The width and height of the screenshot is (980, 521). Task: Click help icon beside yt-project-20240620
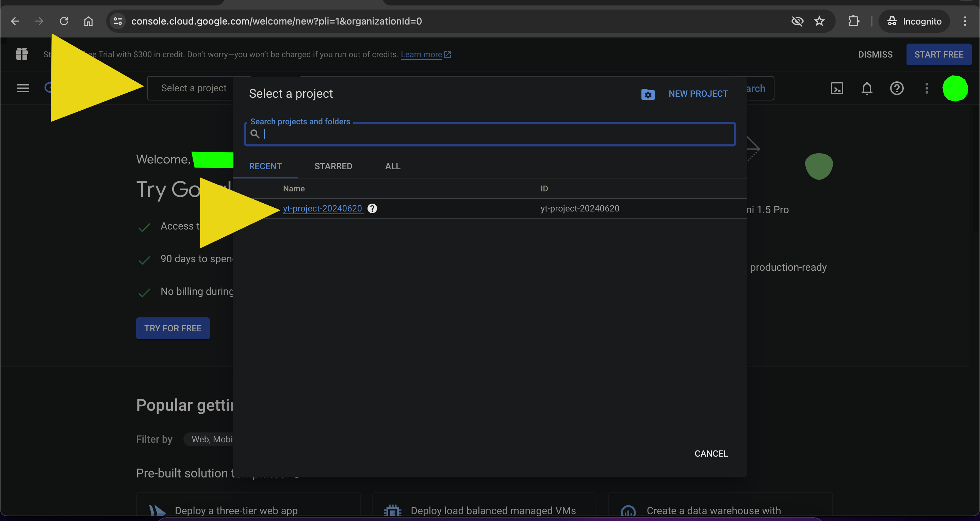tap(372, 209)
